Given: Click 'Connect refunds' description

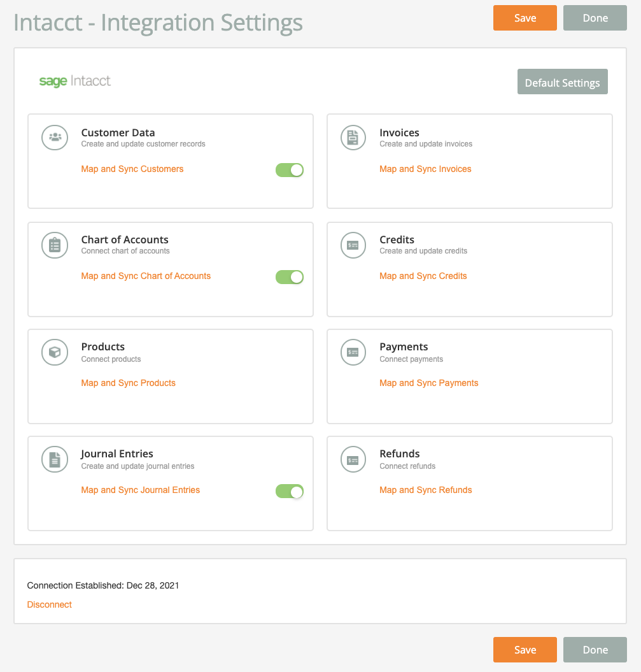Looking at the screenshot, I should [407, 466].
